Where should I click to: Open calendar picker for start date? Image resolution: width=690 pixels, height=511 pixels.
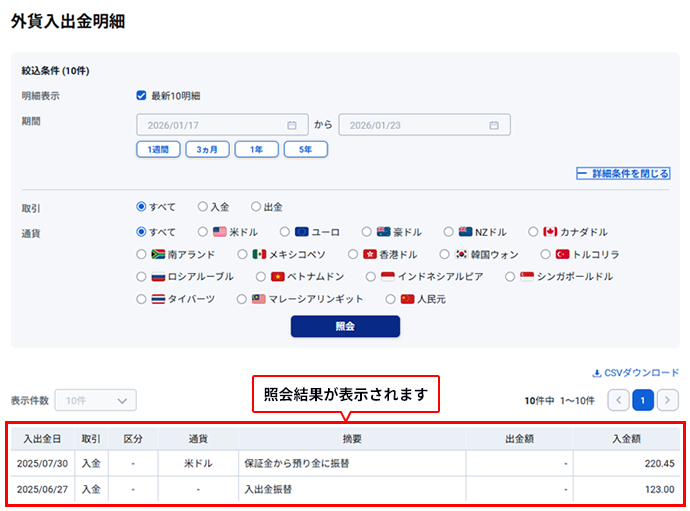click(x=291, y=125)
